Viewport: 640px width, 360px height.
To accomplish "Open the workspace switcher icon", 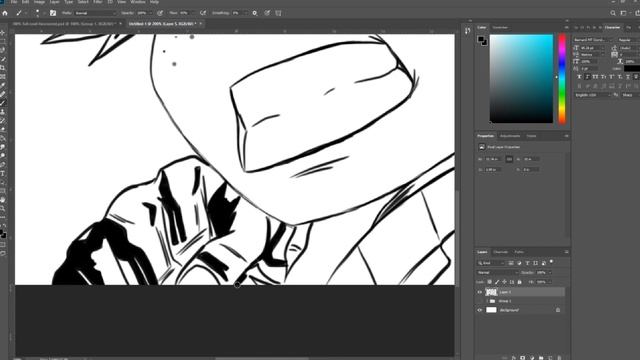I will click(623, 13).
